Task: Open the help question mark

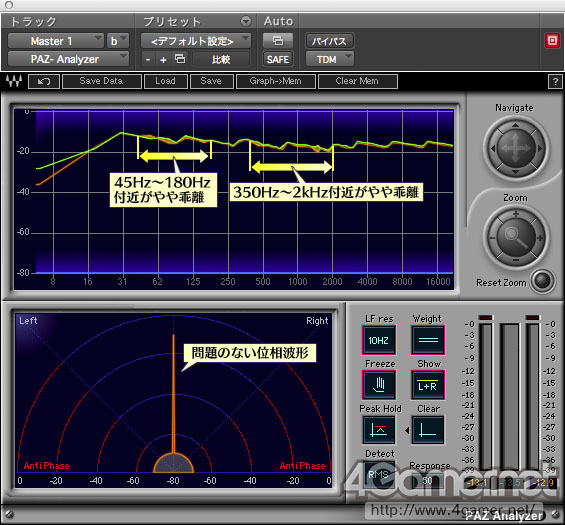Action: tap(555, 81)
